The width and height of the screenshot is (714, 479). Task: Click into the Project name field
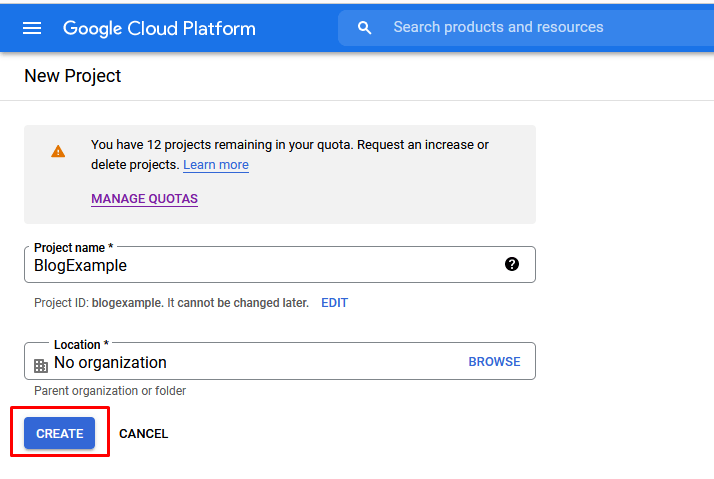point(280,265)
